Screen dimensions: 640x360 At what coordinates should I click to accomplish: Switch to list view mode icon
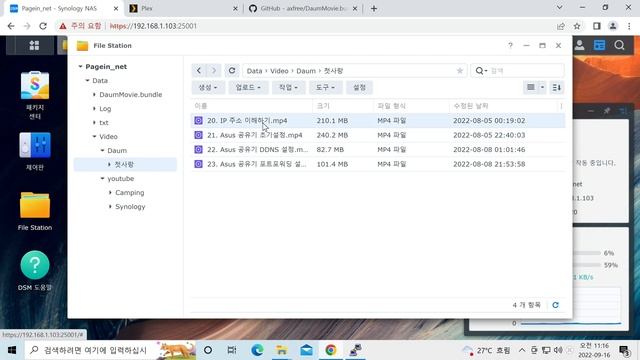point(531,87)
